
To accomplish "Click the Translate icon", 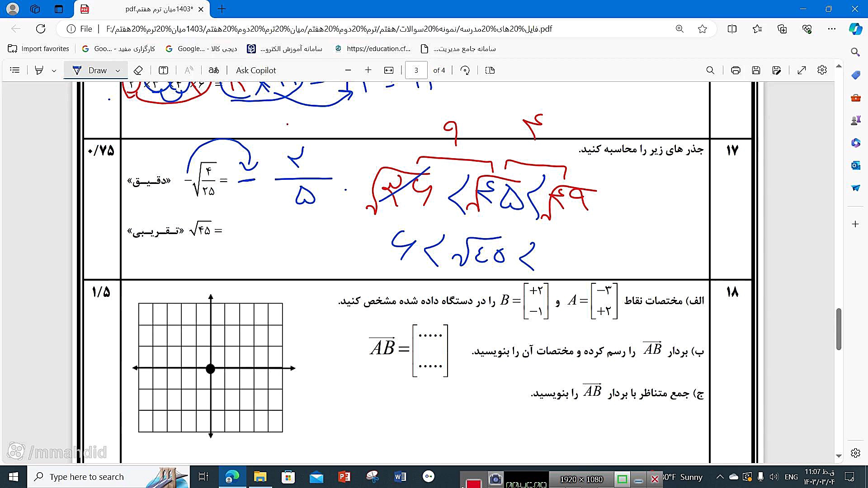I will coord(214,70).
